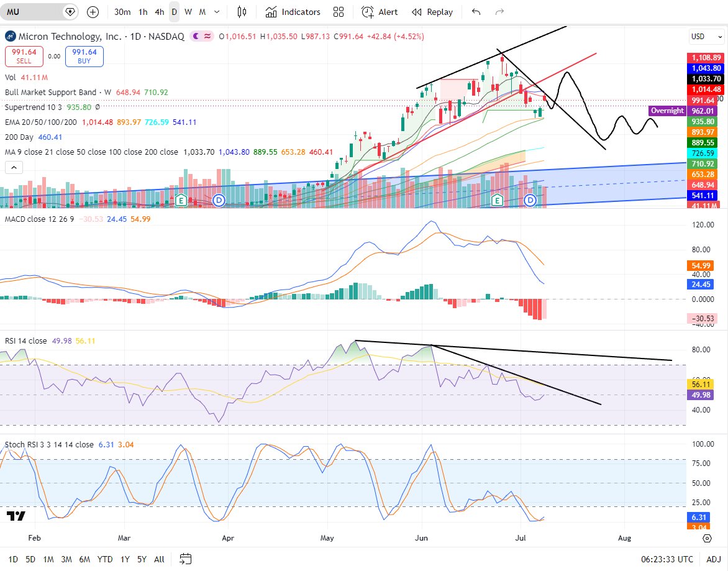Open the Indicators dialog
Screen dimensions: 728x571
click(x=293, y=12)
